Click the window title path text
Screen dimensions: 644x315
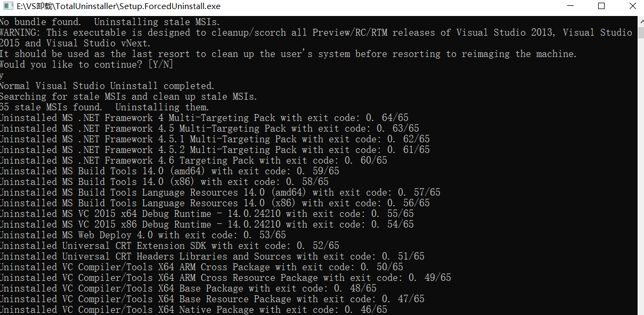pyautogui.click(x=118, y=6)
